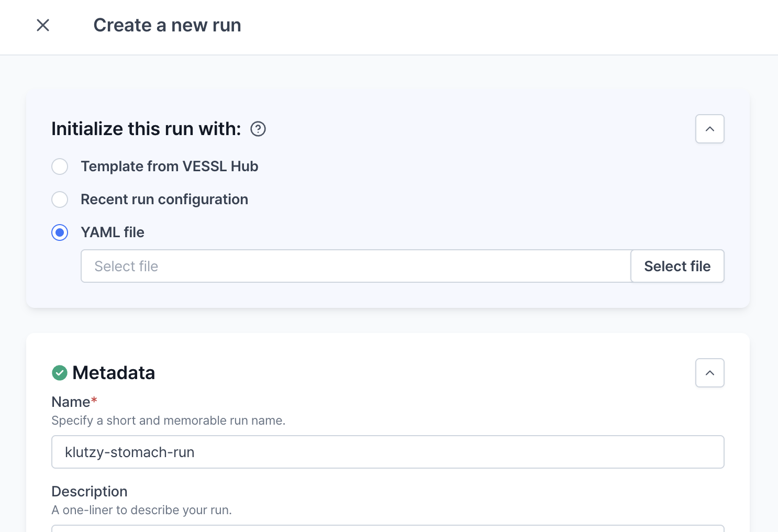
Task: Click the Description input box below its hint
Action: pos(387,528)
